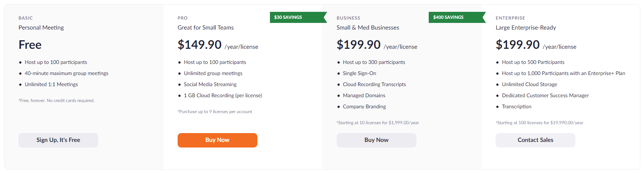The width and height of the screenshot is (644, 173).
Task: Click the 40-minute maximum group meetings item
Action: [x=66, y=73]
